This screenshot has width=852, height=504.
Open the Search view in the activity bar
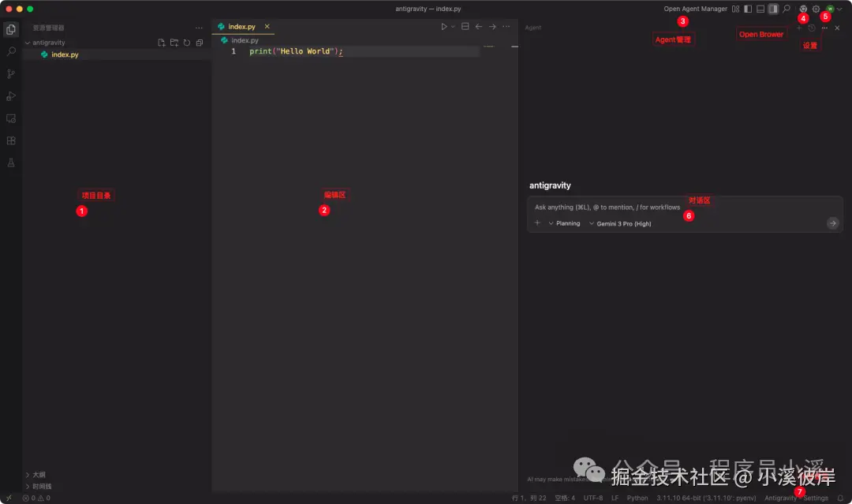coord(11,51)
